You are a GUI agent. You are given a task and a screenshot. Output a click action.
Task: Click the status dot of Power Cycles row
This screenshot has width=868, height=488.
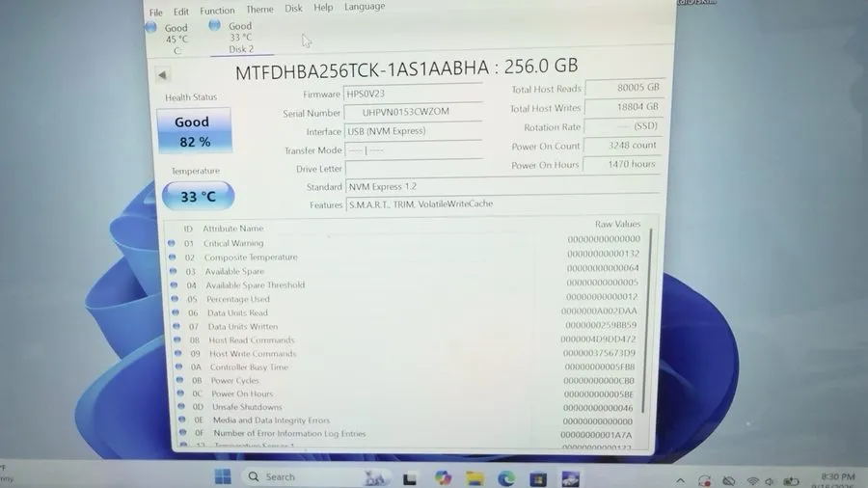point(179,380)
